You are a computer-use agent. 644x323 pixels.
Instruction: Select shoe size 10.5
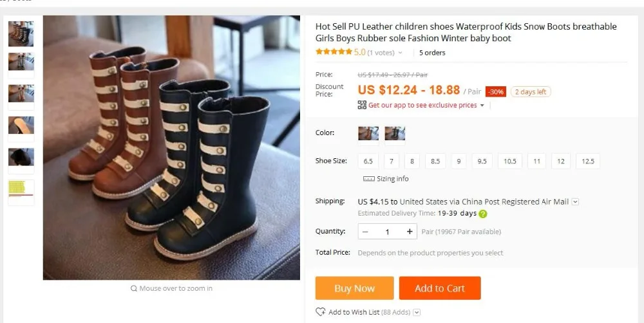pyautogui.click(x=509, y=161)
